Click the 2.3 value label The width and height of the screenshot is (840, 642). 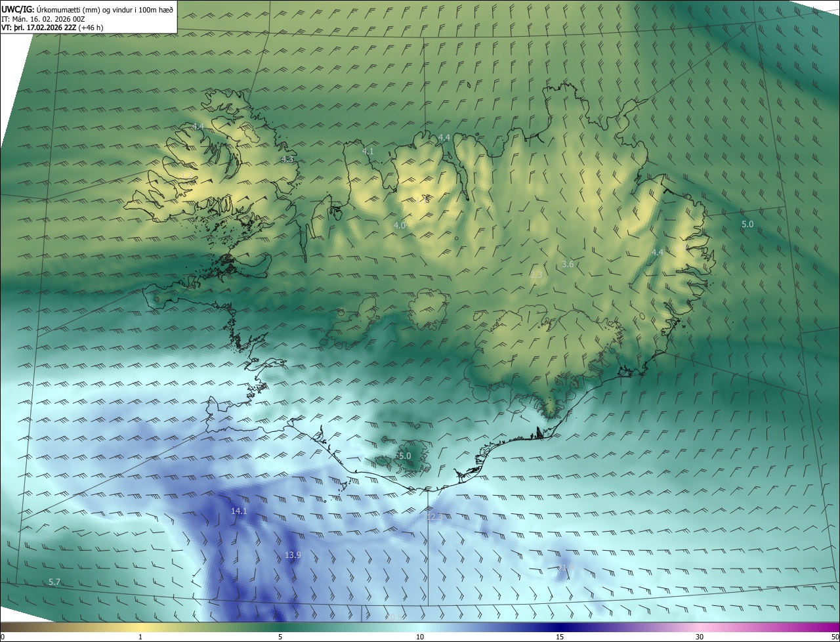(x=536, y=274)
